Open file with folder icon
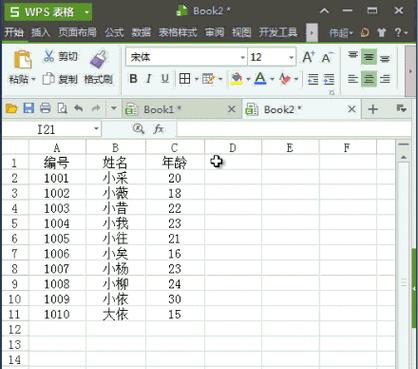The height and width of the screenshot is (369, 418). [x=11, y=108]
